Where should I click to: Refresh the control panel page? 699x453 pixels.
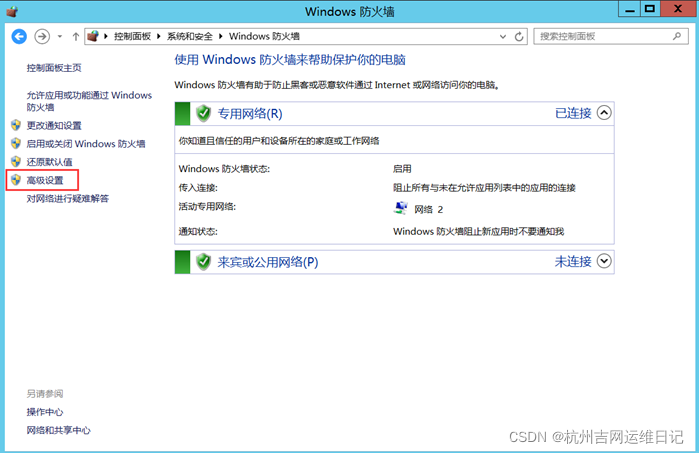519,37
